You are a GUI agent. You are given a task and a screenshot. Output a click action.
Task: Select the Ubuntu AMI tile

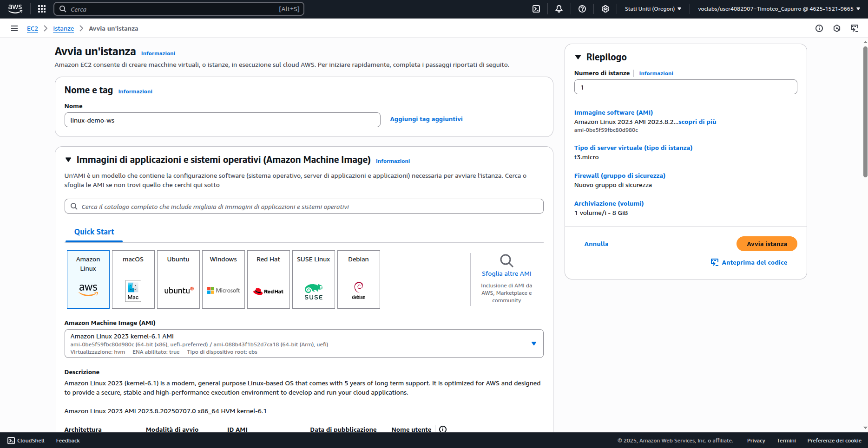(178, 279)
